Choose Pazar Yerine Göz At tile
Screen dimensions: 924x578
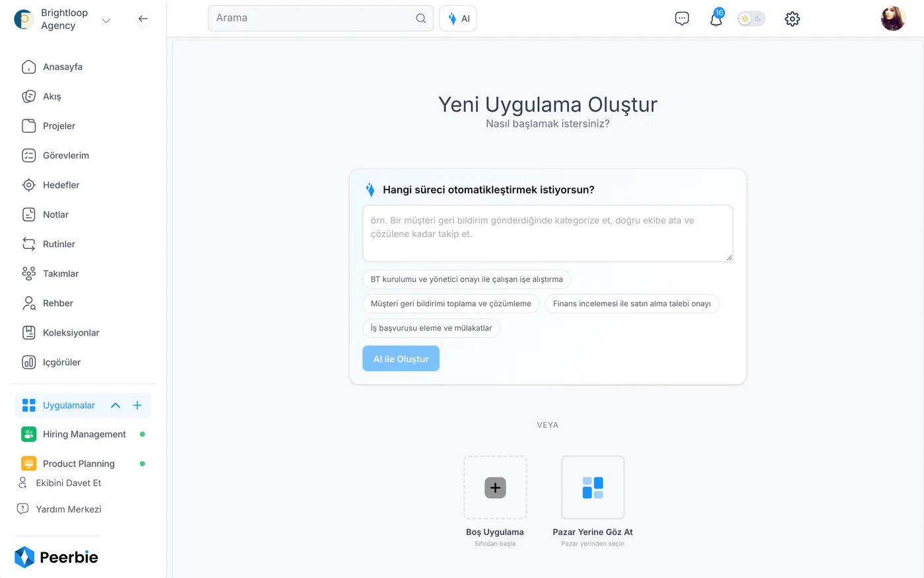(x=593, y=488)
